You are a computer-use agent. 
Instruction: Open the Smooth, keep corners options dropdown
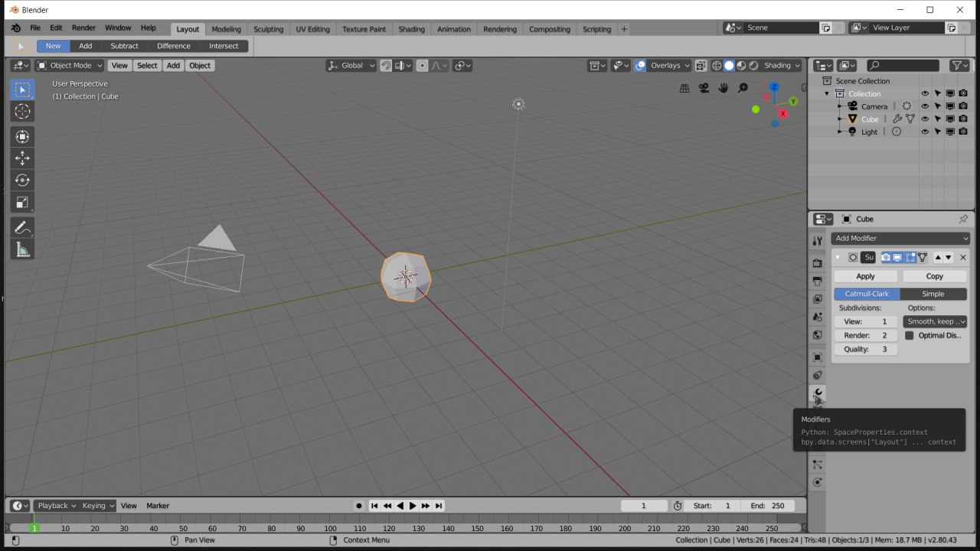pyautogui.click(x=935, y=321)
